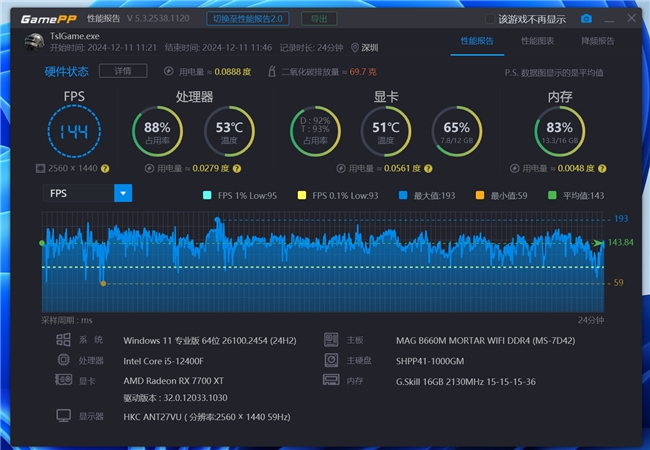Click the 驱动版本 32.0.12033.1030 text

tap(175, 398)
